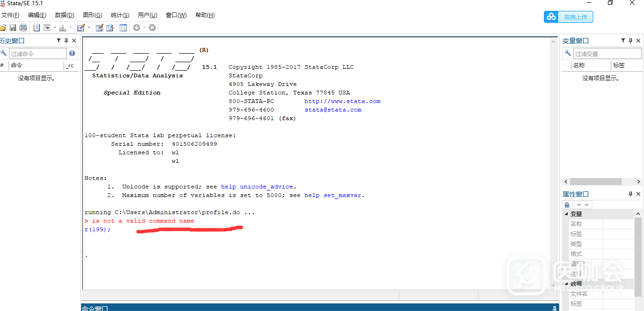
Task: Click the help set_maxvar link
Action: coord(334,195)
